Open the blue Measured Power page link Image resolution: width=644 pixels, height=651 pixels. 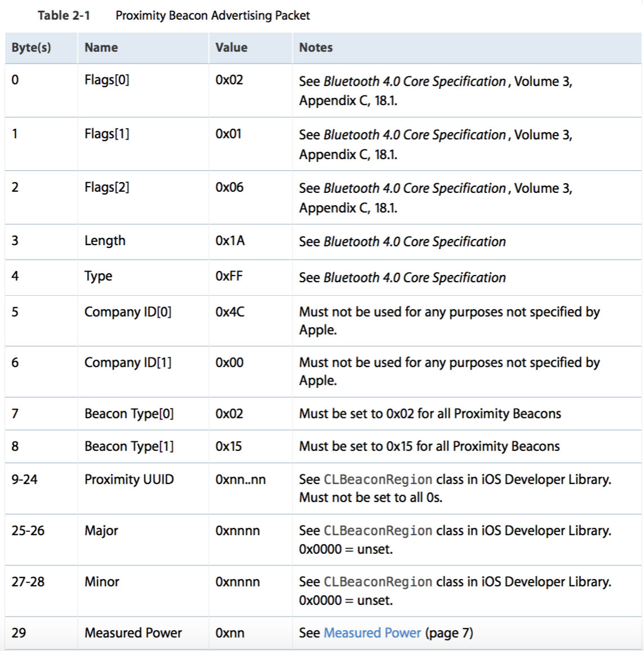372,633
